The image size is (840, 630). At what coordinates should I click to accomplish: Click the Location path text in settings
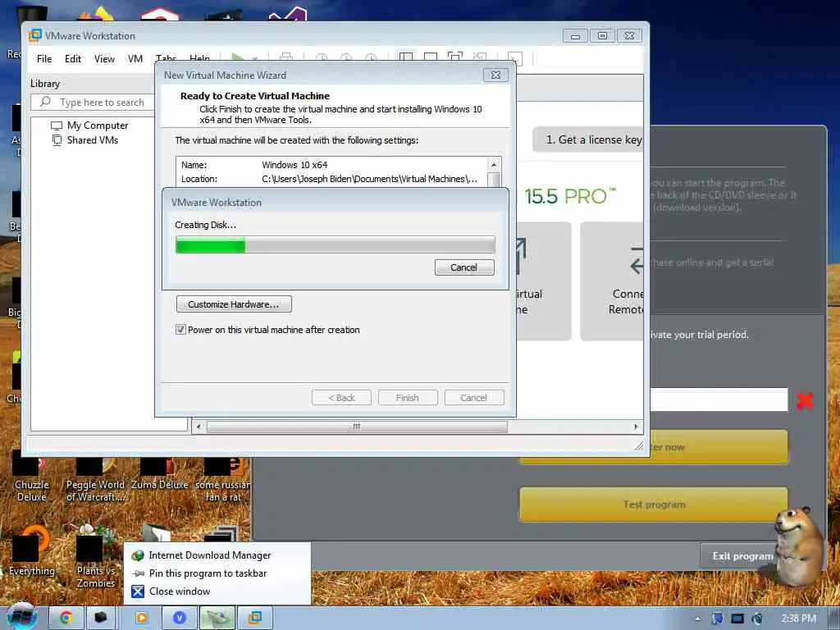pos(370,179)
